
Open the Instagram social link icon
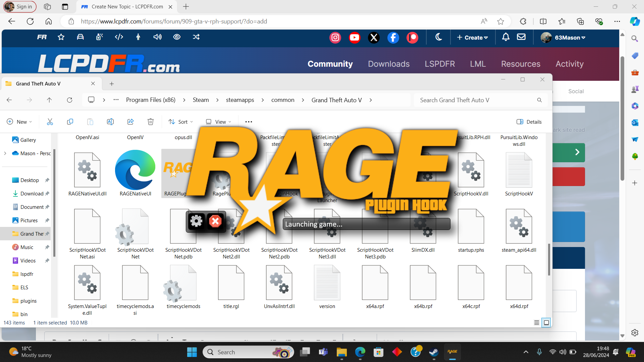[x=335, y=38]
